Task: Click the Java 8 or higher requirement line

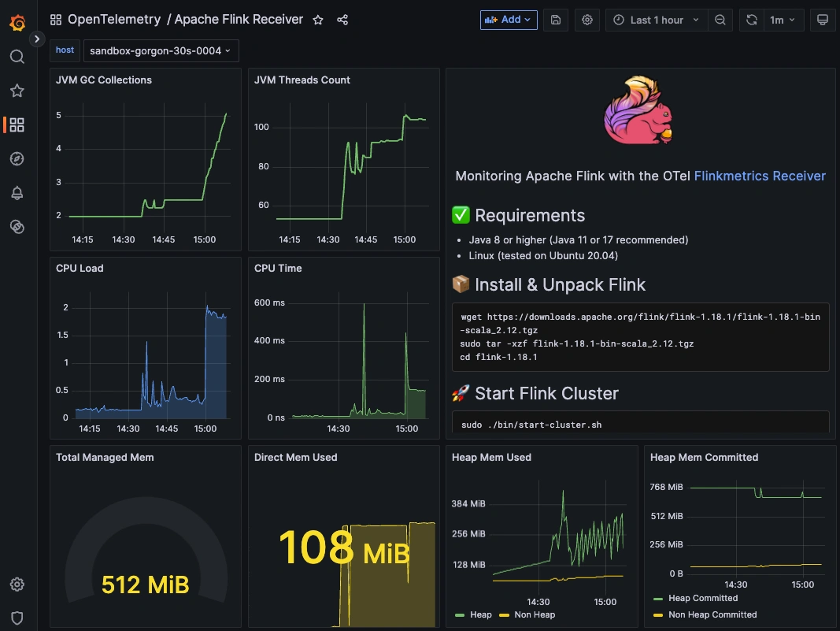Action: (579, 239)
